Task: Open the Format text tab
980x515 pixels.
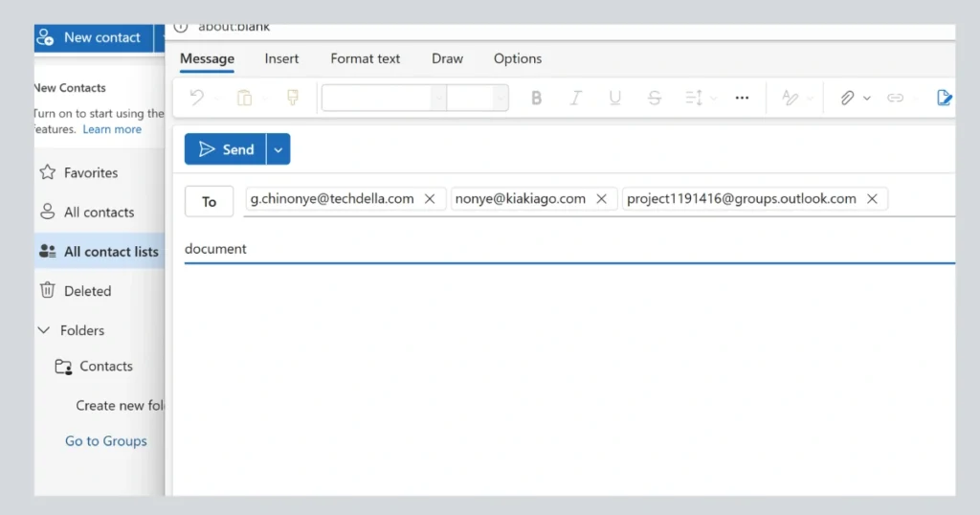Action: (x=365, y=58)
